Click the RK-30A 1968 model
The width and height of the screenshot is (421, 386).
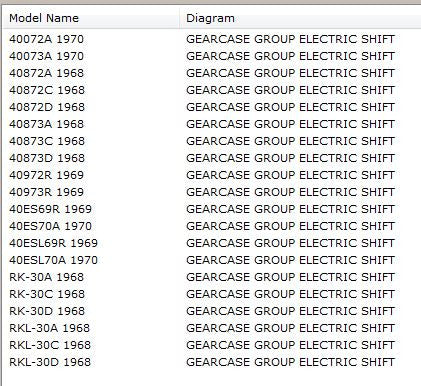click(47, 277)
